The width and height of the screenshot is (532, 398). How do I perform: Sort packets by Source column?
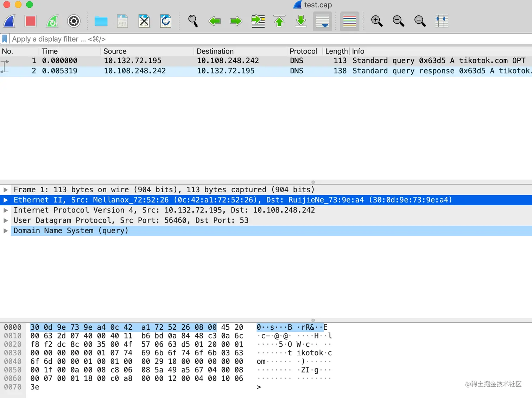pos(147,51)
